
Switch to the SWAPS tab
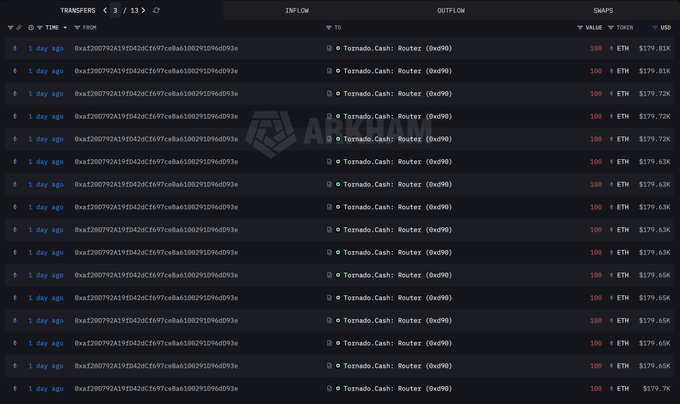coord(603,10)
